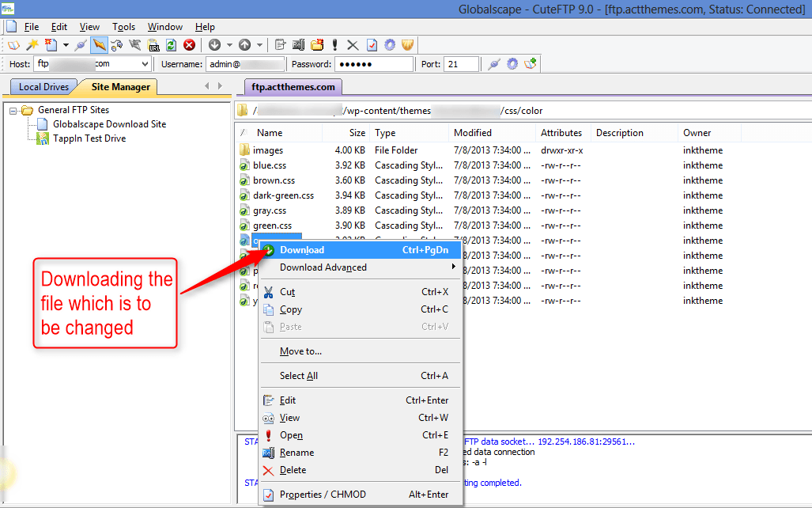Create a new folder with the toolbar folder icon
812x508 pixels.
click(317, 45)
